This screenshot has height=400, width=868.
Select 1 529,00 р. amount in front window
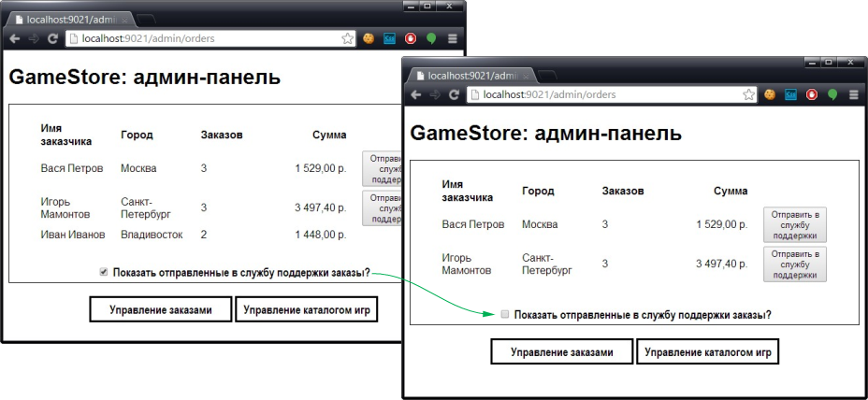coord(722,224)
